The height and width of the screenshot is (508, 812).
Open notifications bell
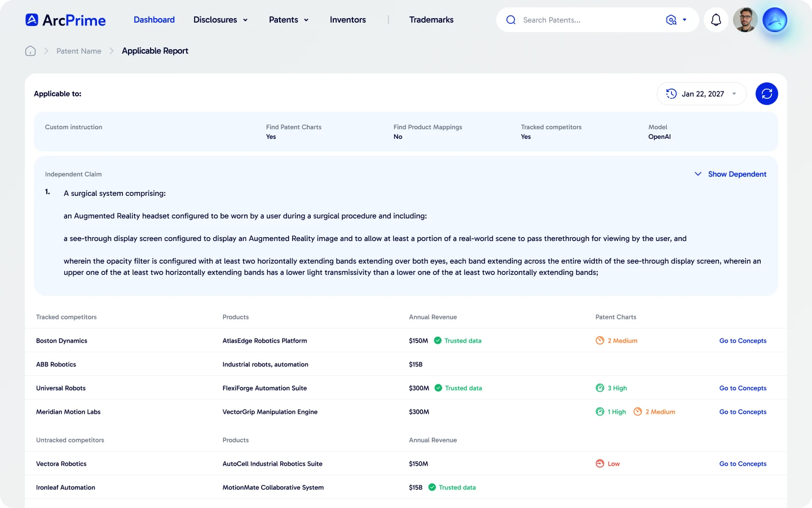pyautogui.click(x=716, y=20)
